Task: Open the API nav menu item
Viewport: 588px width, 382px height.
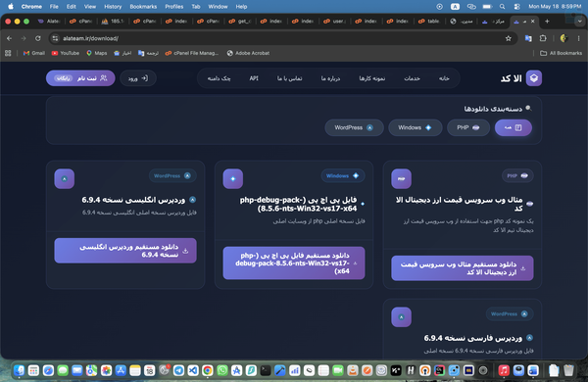Action: point(254,78)
